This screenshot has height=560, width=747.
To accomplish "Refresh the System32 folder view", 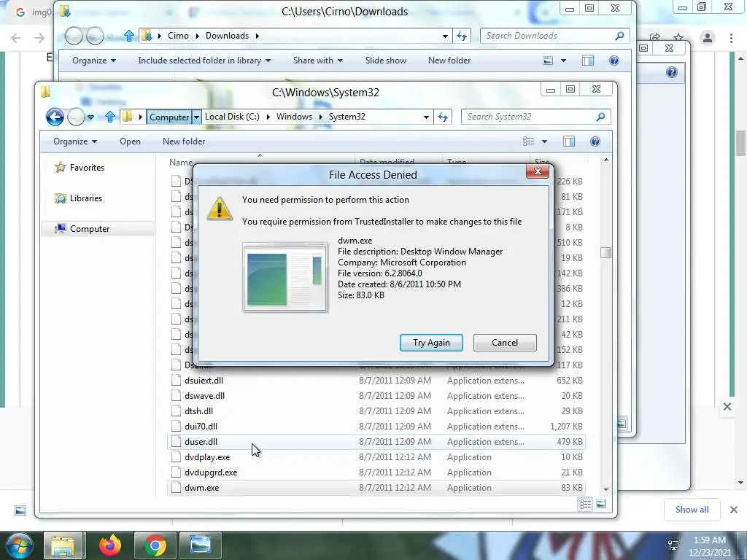I will point(443,117).
